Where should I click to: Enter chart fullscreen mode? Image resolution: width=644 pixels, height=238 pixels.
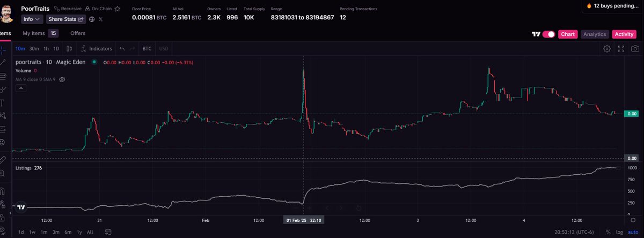pos(621,48)
